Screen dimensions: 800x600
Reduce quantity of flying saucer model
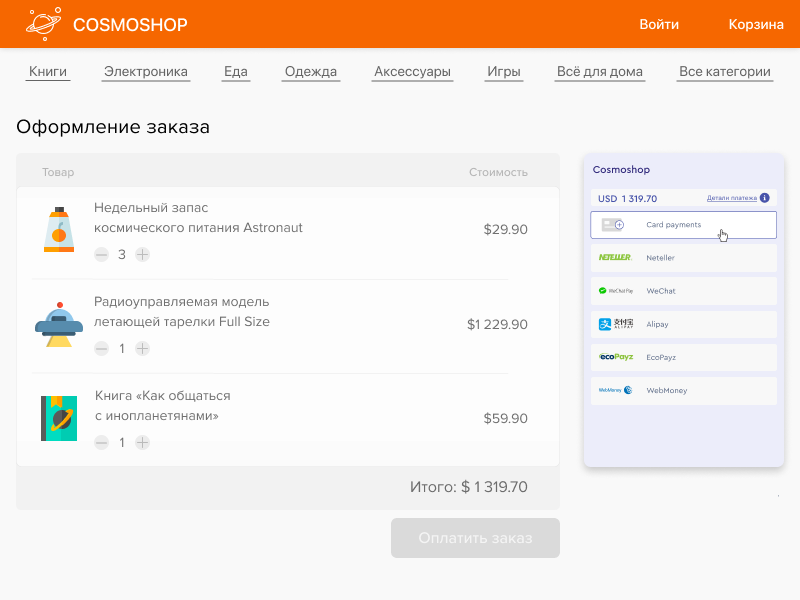(x=101, y=349)
